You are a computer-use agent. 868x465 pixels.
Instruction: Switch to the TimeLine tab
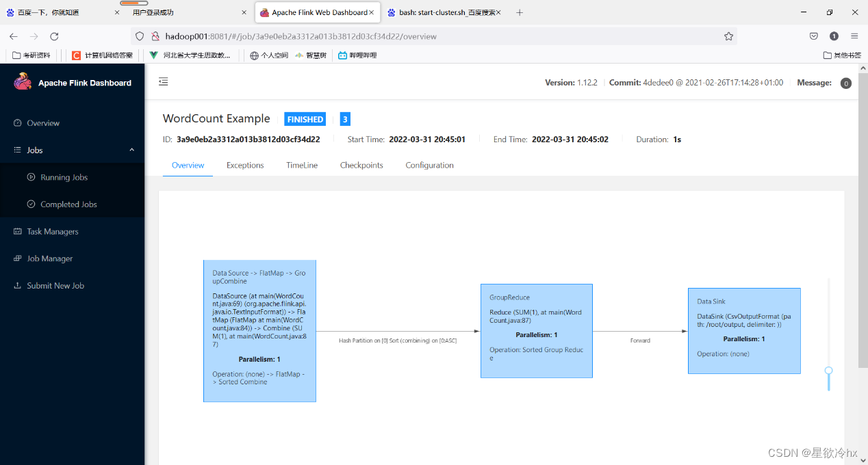click(x=302, y=165)
